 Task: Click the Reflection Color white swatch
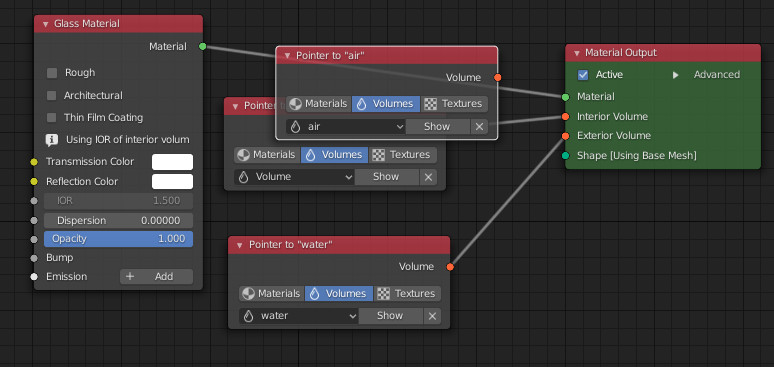[x=172, y=182]
